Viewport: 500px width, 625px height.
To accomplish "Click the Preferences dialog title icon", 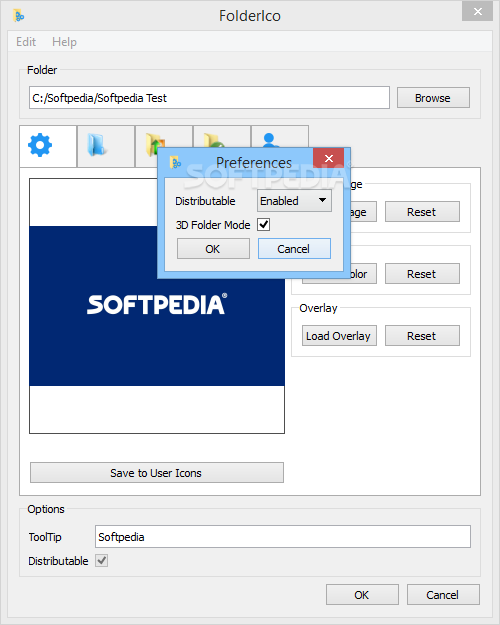I will 175,162.
